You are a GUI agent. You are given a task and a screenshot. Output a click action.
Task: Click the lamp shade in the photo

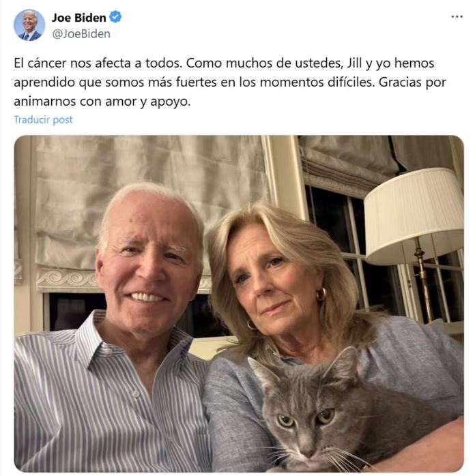[x=414, y=215]
